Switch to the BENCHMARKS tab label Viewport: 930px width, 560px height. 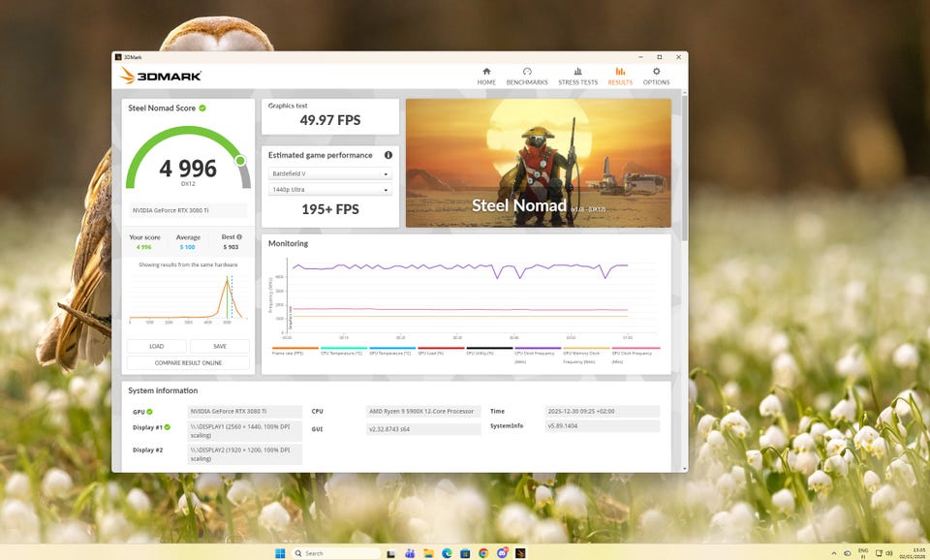[527, 82]
